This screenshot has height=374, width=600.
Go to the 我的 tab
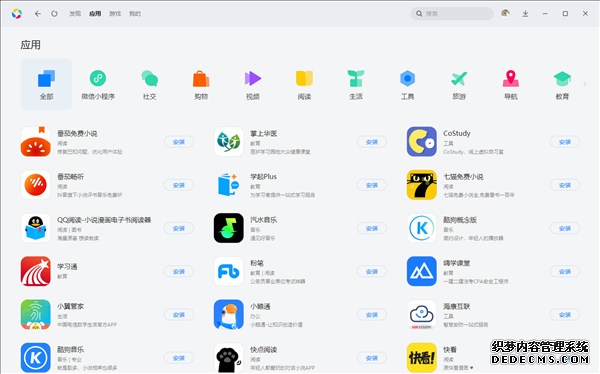(135, 14)
